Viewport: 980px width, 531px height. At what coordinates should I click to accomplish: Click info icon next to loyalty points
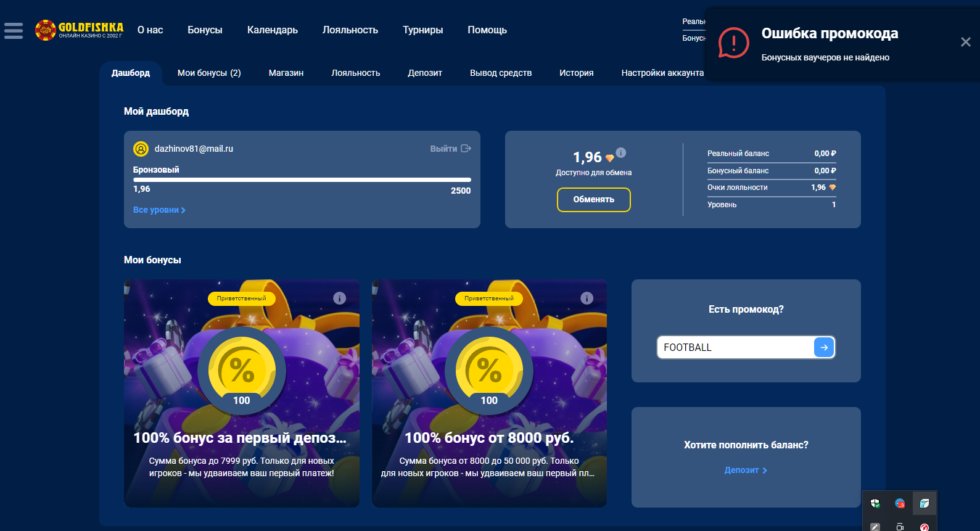[621, 152]
